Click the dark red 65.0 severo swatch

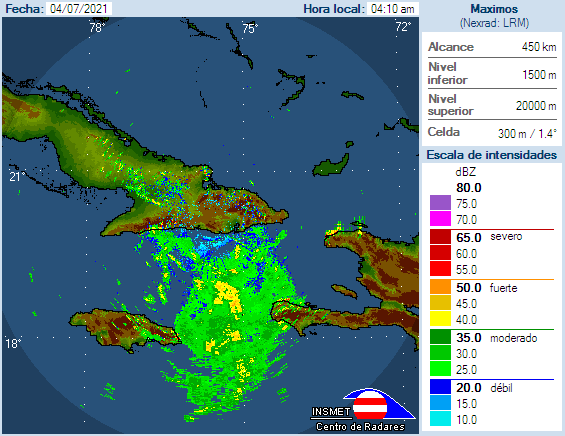[x=440, y=237]
